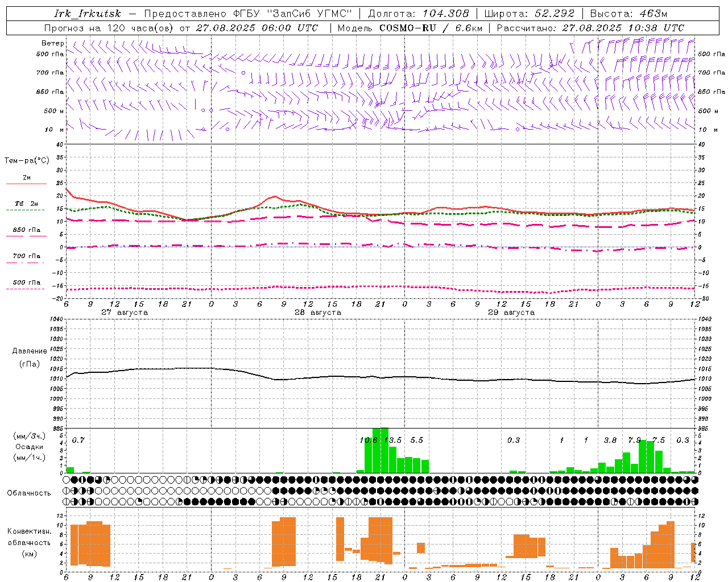728x582 pixels.
Task: Click the 10.6 precipitation total
Action: pos(369,440)
